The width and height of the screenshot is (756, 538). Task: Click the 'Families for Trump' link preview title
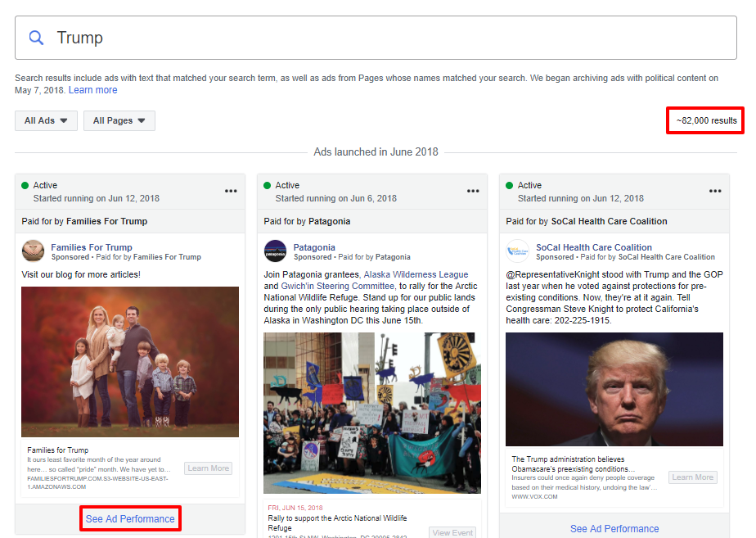[58, 450]
